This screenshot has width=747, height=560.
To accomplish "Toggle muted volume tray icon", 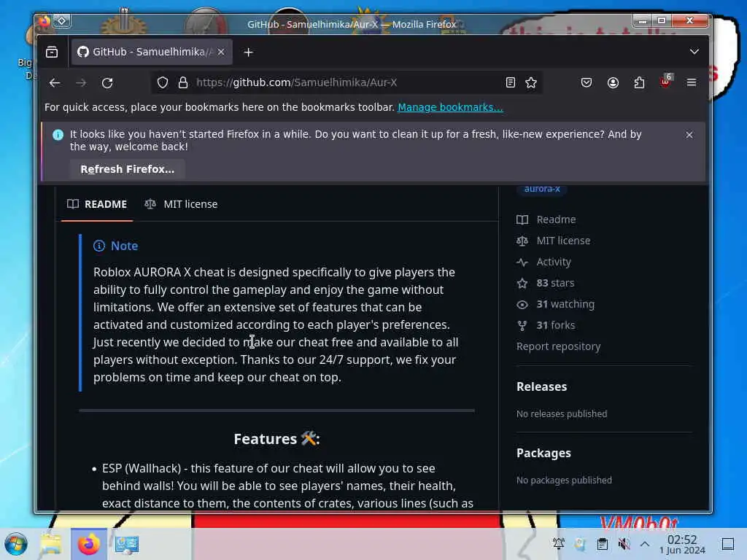I will pyautogui.click(x=623, y=544).
